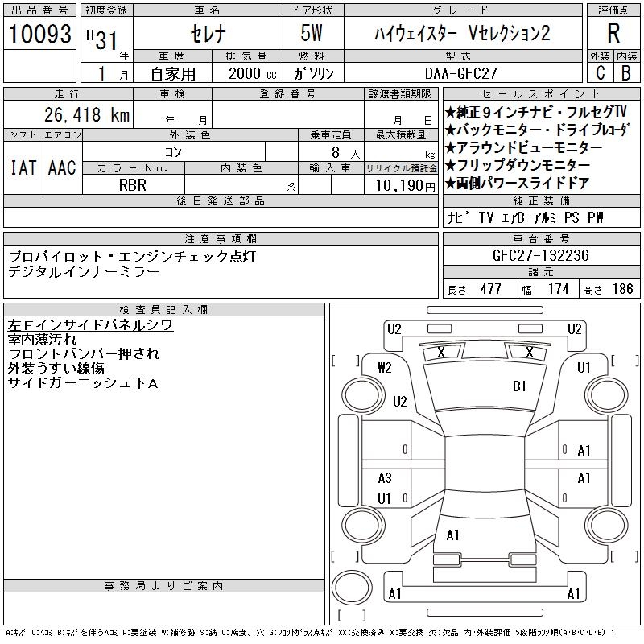Select the seating capacity 8 人

click(346, 153)
